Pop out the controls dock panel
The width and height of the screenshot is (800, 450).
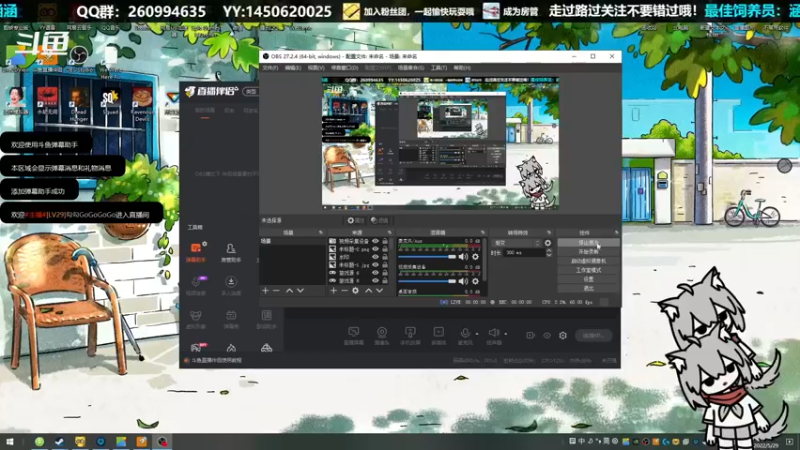(616, 233)
